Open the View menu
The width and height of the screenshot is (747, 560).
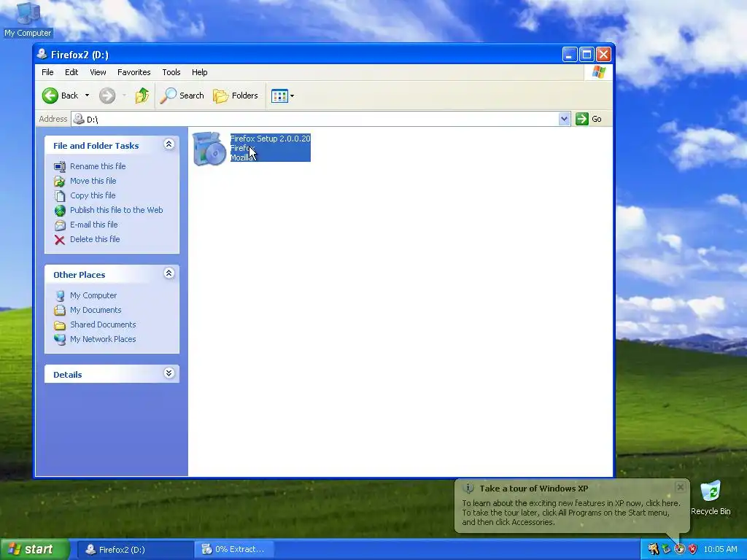click(98, 72)
